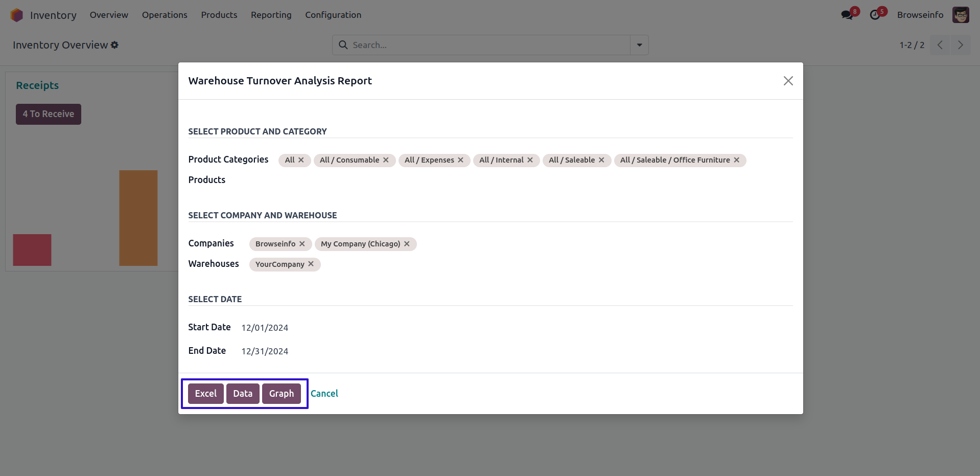Click the Inventory app logo
This screenshot has height=476, width=980.
tap(17, 15)
